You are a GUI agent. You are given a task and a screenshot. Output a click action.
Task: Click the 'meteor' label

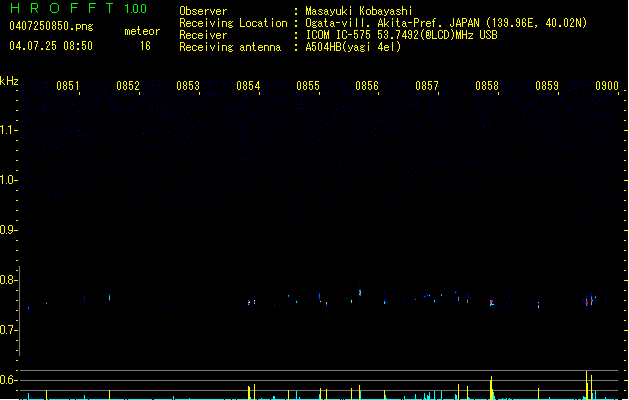click(x=142, y=31)
